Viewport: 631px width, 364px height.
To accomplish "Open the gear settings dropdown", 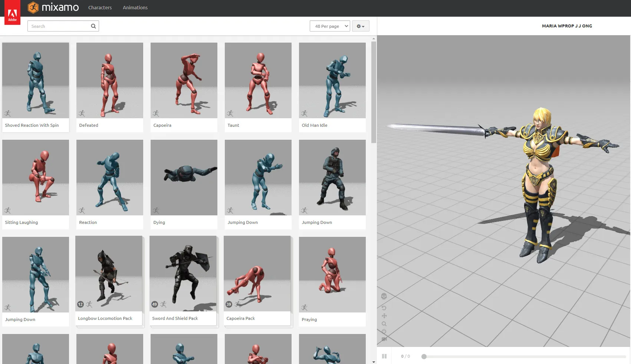I will [361, 26].
